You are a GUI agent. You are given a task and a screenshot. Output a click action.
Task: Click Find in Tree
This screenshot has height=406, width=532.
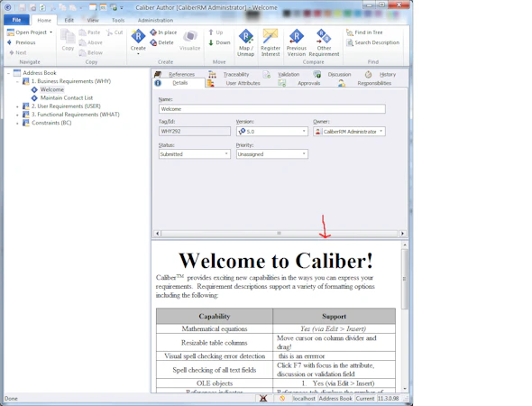[x=364, y=32]
